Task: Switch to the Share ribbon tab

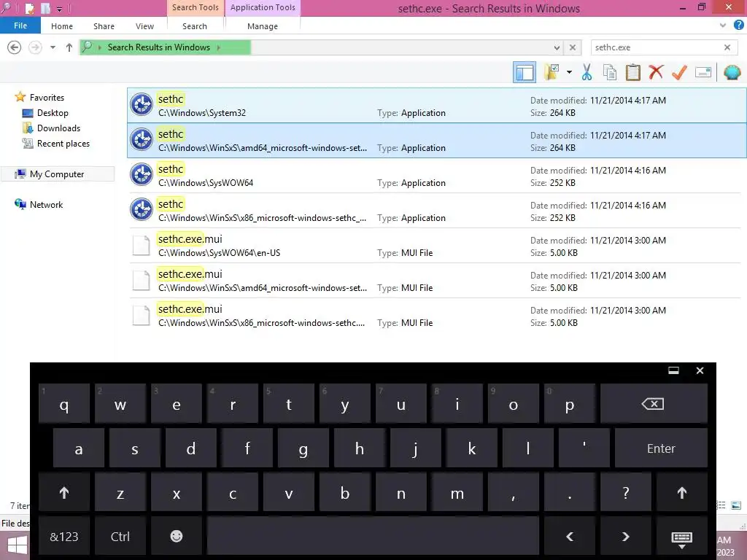Action: pos(104,26)
